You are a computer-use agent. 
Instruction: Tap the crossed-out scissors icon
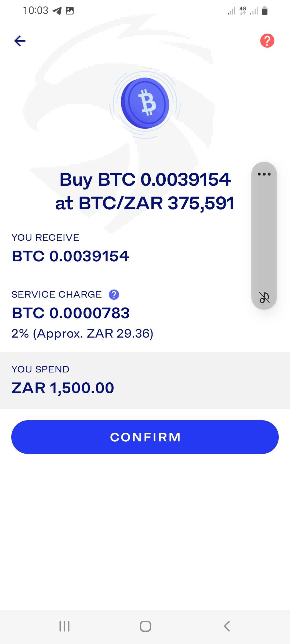(x=264, y=297)
